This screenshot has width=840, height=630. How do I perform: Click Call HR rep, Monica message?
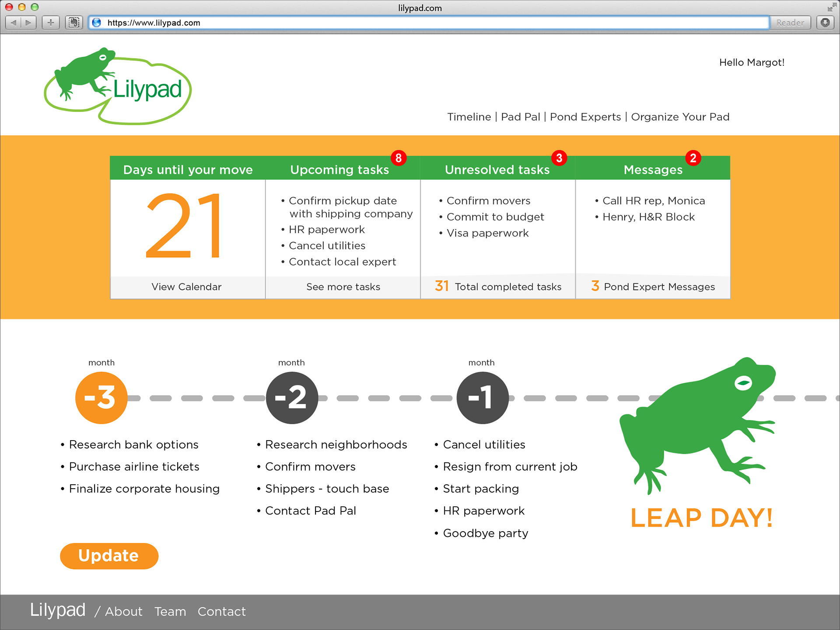654,201
